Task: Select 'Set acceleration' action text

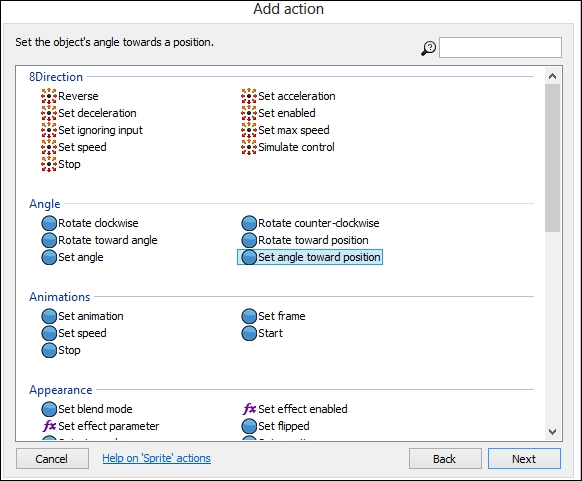Action: click(x=297, y=96)
